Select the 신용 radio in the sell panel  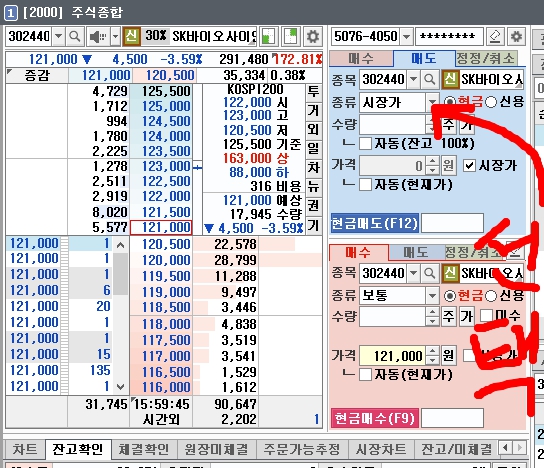pyautogui.click(x=491, y=102)
